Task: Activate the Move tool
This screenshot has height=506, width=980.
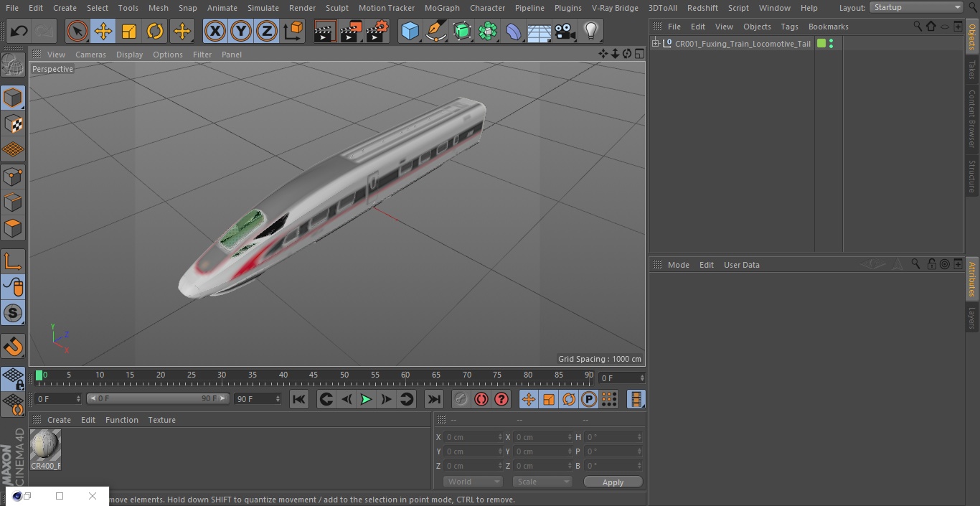Action: [103, 31]
